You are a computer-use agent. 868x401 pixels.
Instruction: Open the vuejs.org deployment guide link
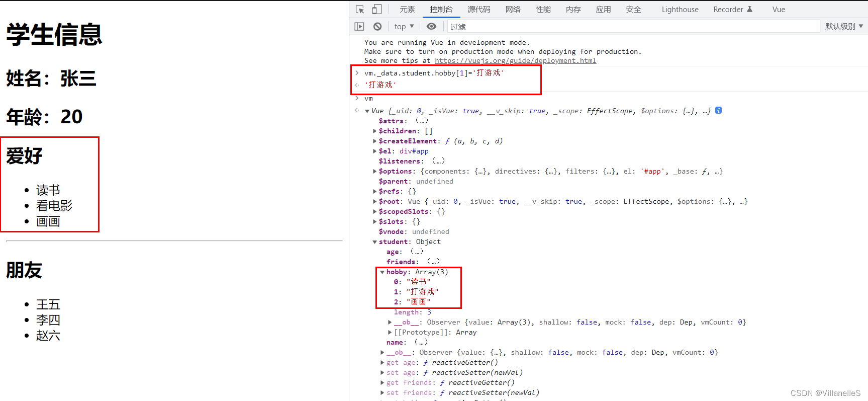tap(515, 60)
